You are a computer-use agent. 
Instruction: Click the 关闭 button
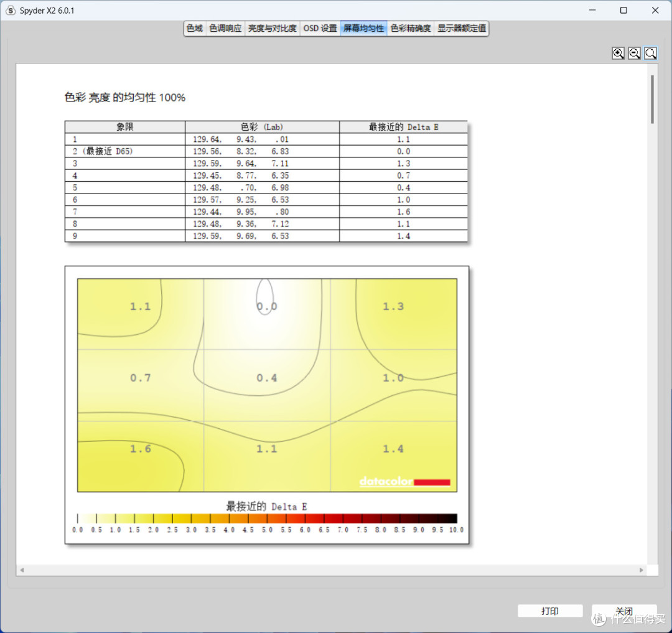point(624,611)
